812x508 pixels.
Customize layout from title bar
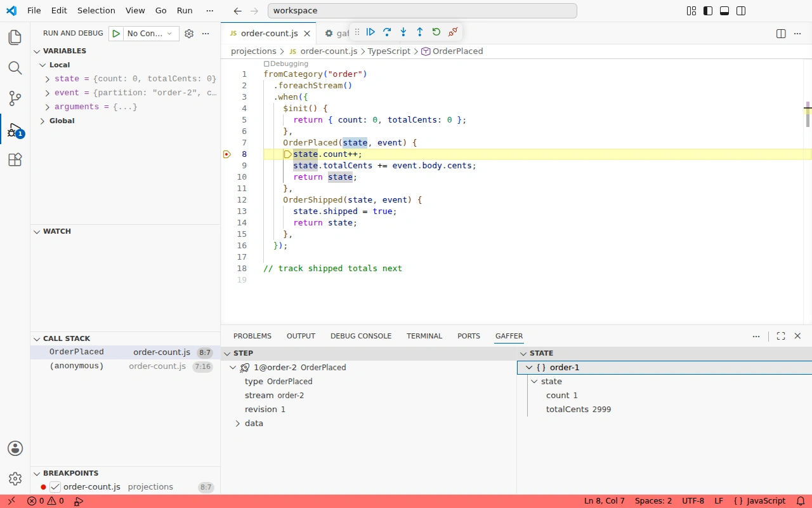coord(691,11)
